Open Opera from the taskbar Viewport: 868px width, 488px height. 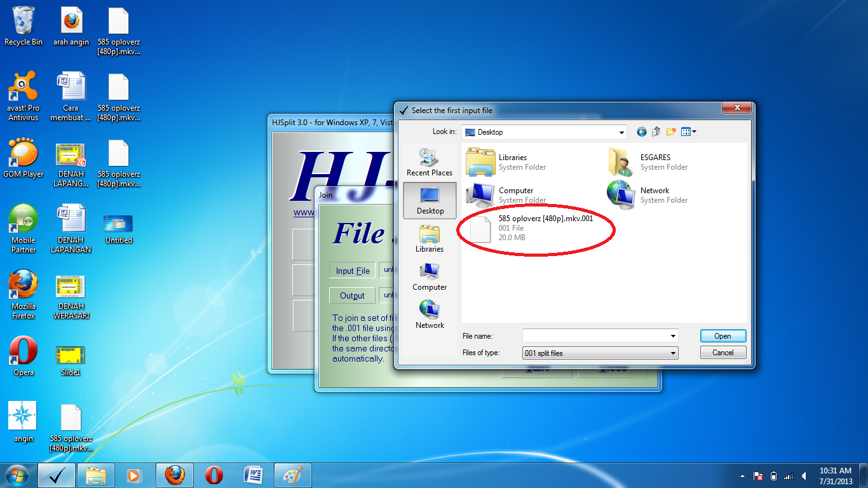[x=214, y=475]
